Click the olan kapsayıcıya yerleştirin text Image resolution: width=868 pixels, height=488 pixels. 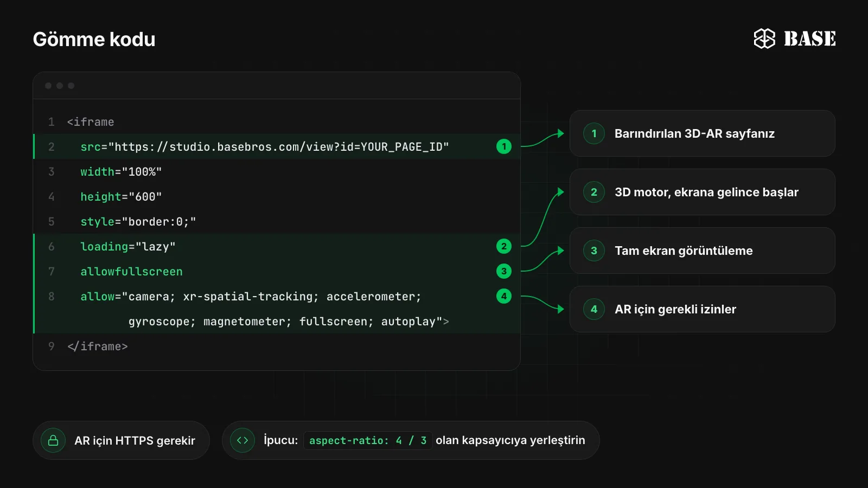tap(510, 440)
